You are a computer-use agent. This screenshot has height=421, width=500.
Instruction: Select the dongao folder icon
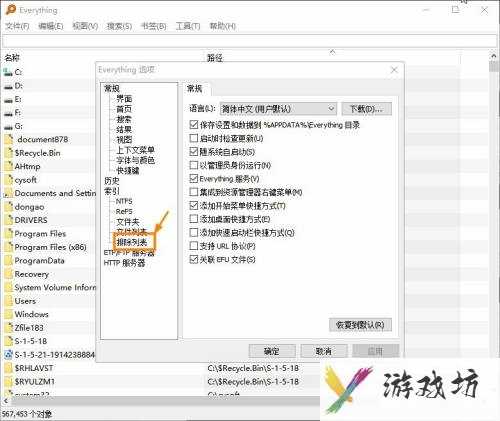9,207
